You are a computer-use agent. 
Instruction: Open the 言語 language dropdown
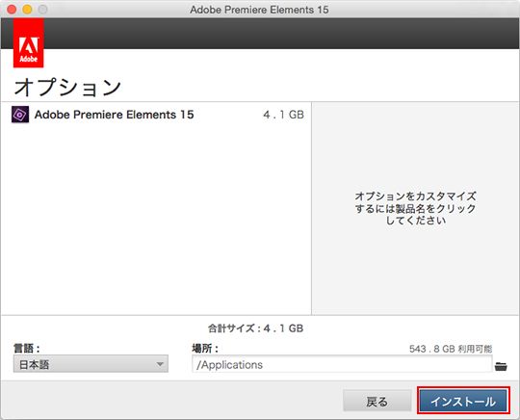click(x=91, y=364)
